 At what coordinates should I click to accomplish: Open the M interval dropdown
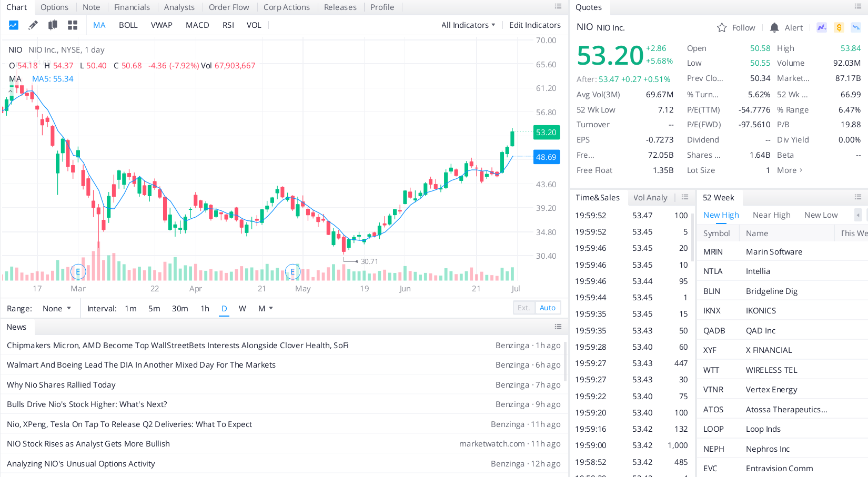(266, 309)
